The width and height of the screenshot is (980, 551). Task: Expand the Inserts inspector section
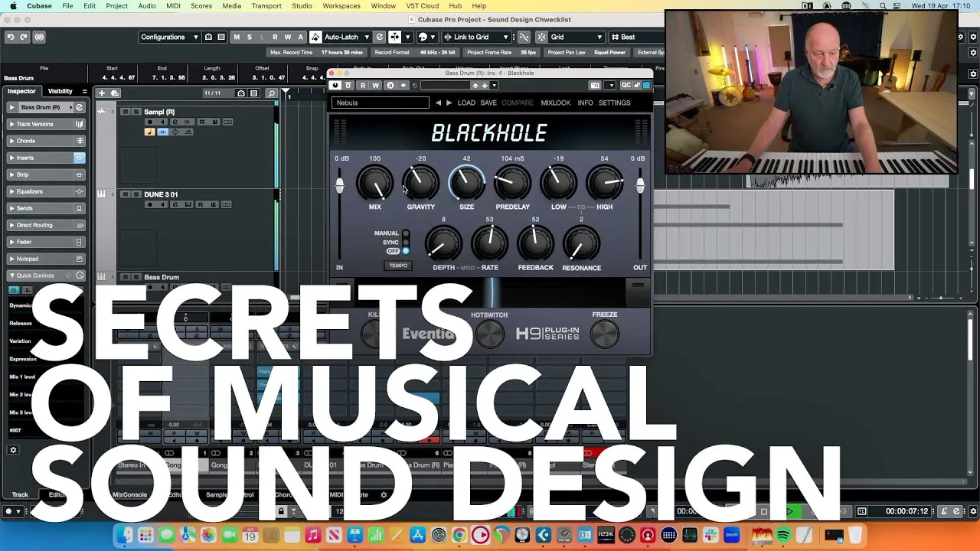pos(12,158)
